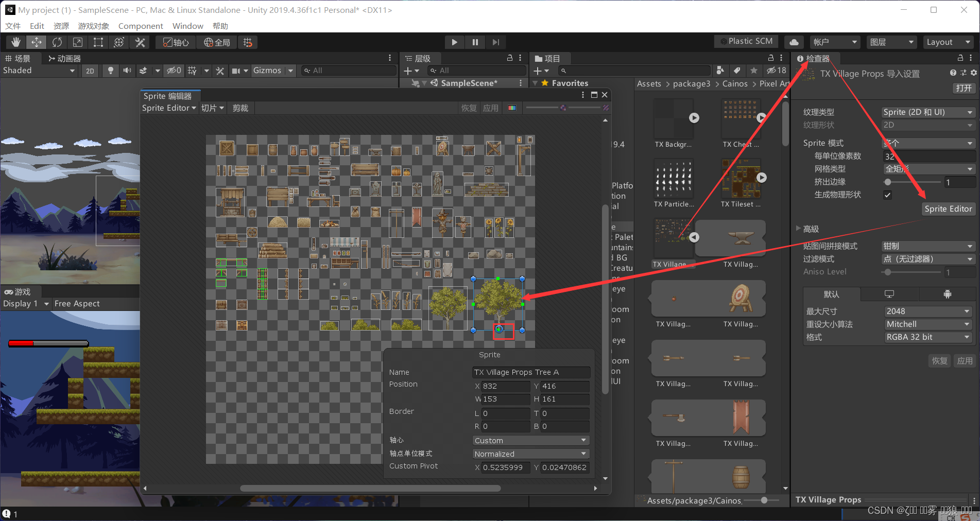Open the Layout dropdown

948,42
